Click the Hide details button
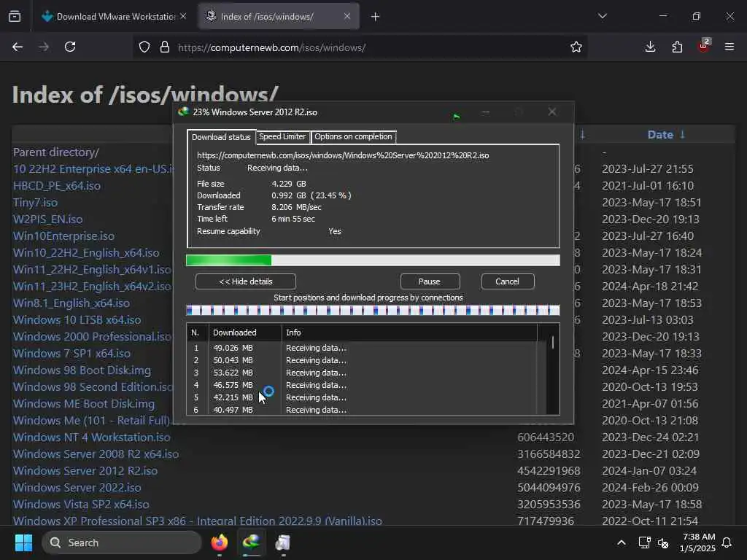This screenshot has width=747, height=560. pyautogui.click(x=245, y=281)
